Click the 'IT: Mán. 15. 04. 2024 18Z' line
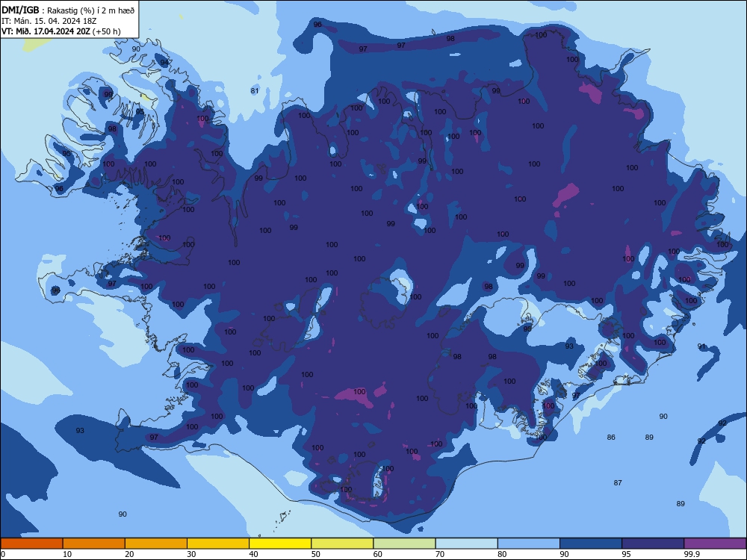747x560 pixels. 49,21
